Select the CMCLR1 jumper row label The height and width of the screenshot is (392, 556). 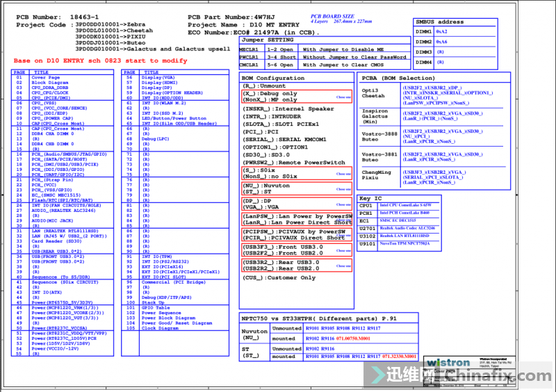(249, 65)
